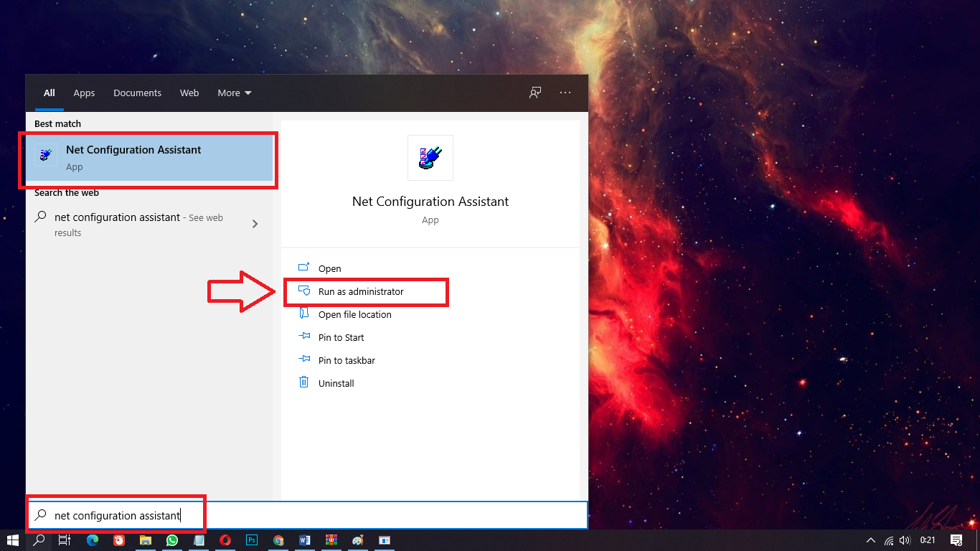980x551 pixels.
Task: Open the Wi-Fi network tray icon
Action: 889,540
